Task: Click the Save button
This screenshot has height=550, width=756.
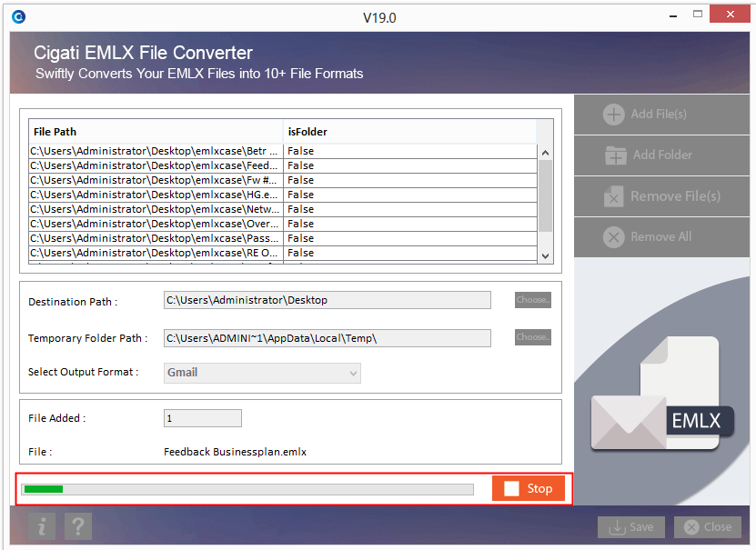Action: point(631,527)
